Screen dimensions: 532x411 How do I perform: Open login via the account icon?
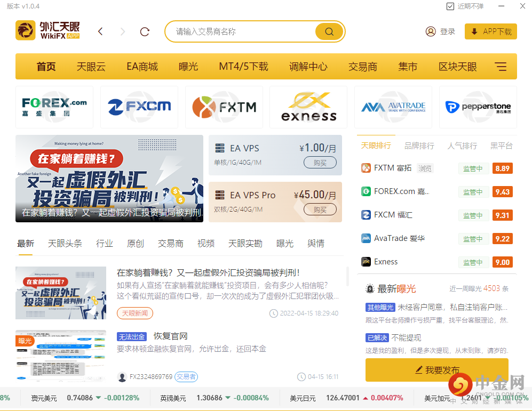tap(431, 31)
